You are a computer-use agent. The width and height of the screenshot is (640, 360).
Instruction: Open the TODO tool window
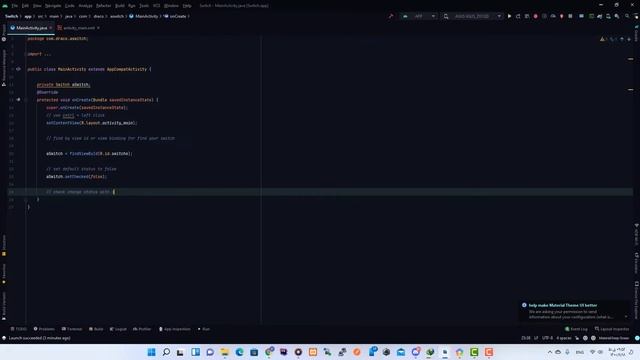click(19, 329)
